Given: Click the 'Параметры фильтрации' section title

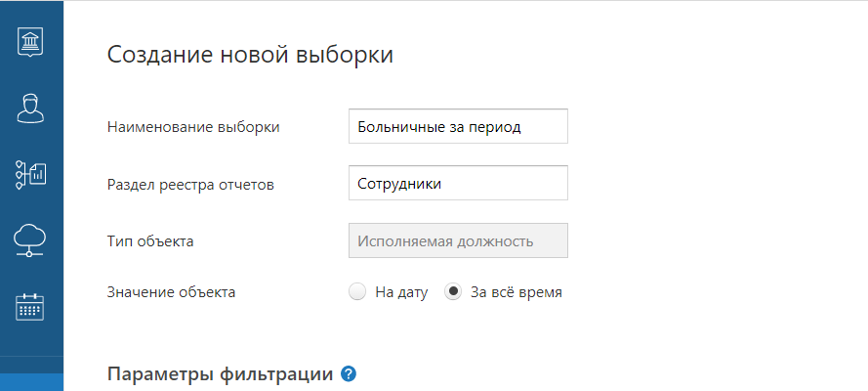Looking at the screenshot, I should (220, 374).
